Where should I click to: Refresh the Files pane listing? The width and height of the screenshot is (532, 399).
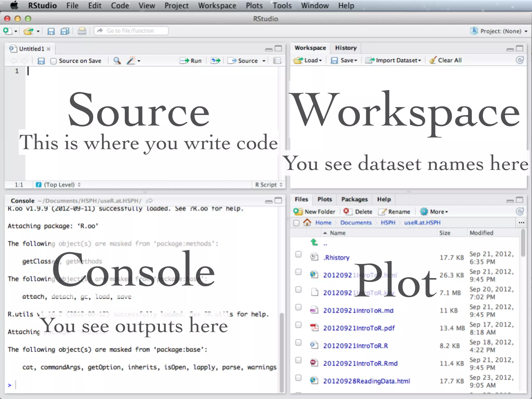520,212
